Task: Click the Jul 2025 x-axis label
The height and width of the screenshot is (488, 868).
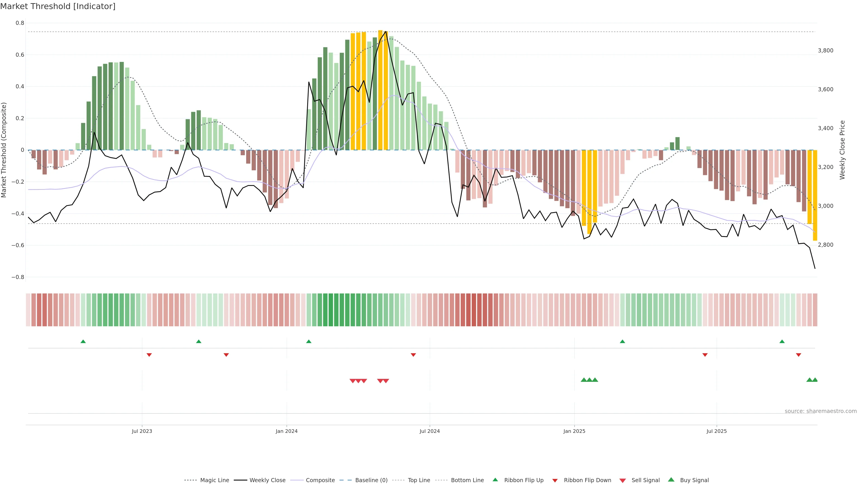Action: [716, 431]
